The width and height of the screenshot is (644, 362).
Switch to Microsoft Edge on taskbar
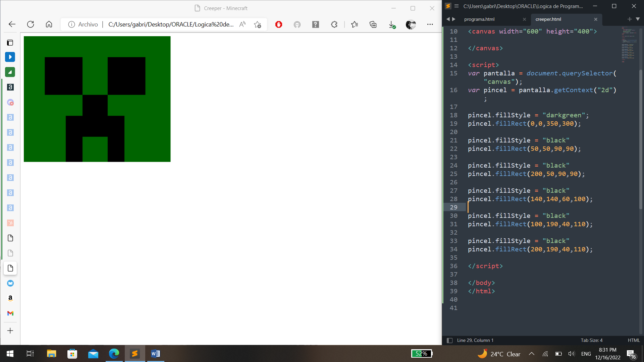coord(114,354)
